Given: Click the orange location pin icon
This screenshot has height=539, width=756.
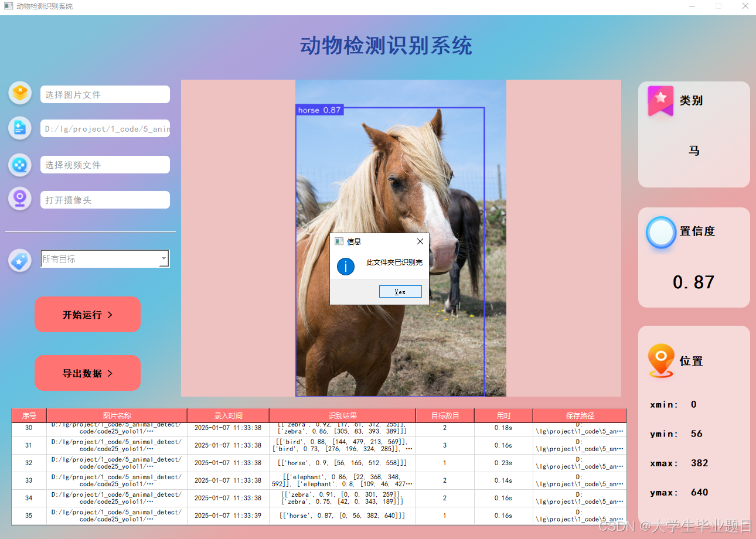Looking at the screenshot, I should click(661, 360).
